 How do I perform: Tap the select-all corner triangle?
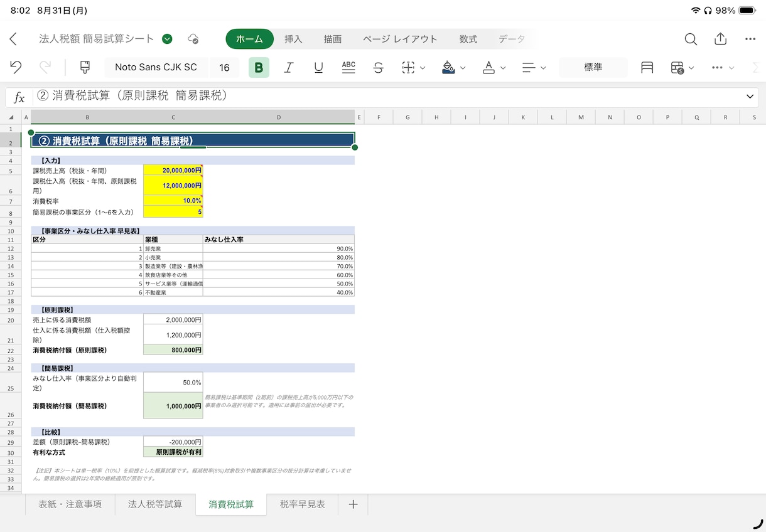point(11,117)
